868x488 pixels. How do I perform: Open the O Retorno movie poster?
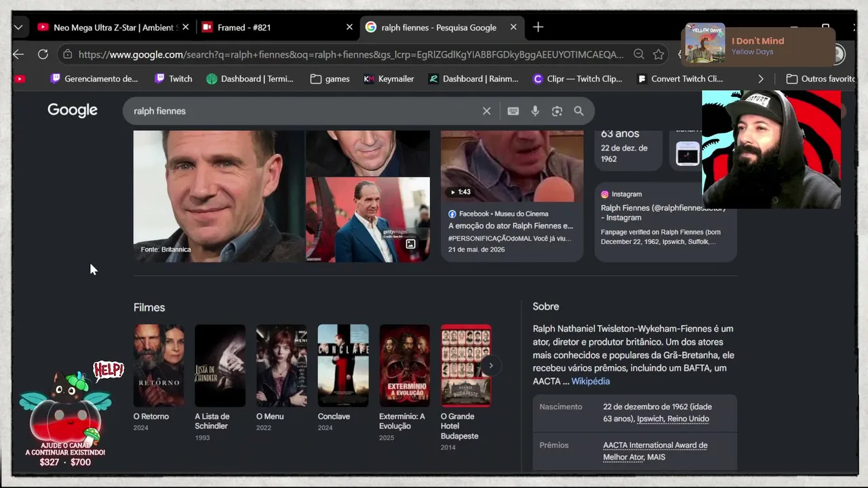159,365
